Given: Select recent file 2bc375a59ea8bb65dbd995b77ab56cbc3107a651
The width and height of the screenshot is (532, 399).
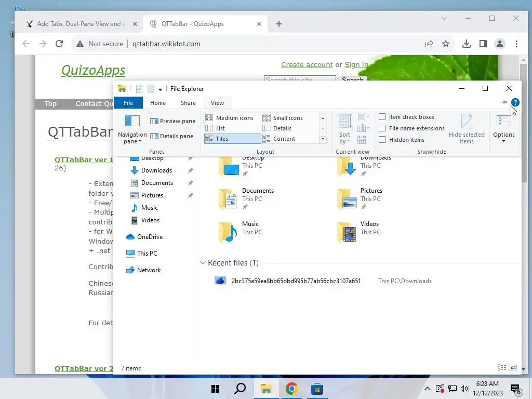Looking at the screenshot, I should (296, 281).
